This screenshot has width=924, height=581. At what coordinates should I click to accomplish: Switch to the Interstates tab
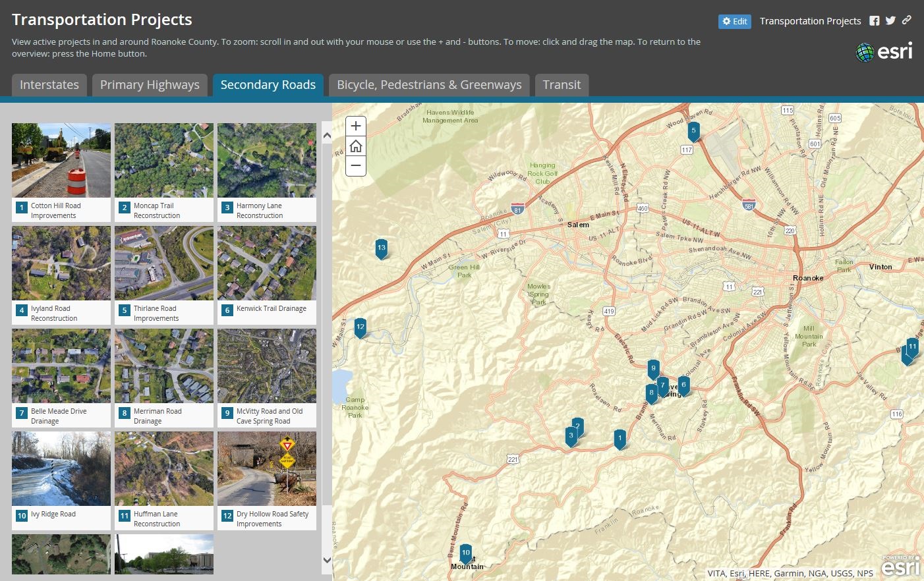pos(49,84)
